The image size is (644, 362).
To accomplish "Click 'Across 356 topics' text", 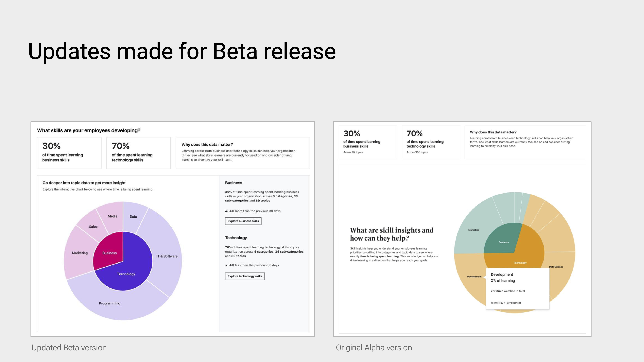I will point(417,152).
